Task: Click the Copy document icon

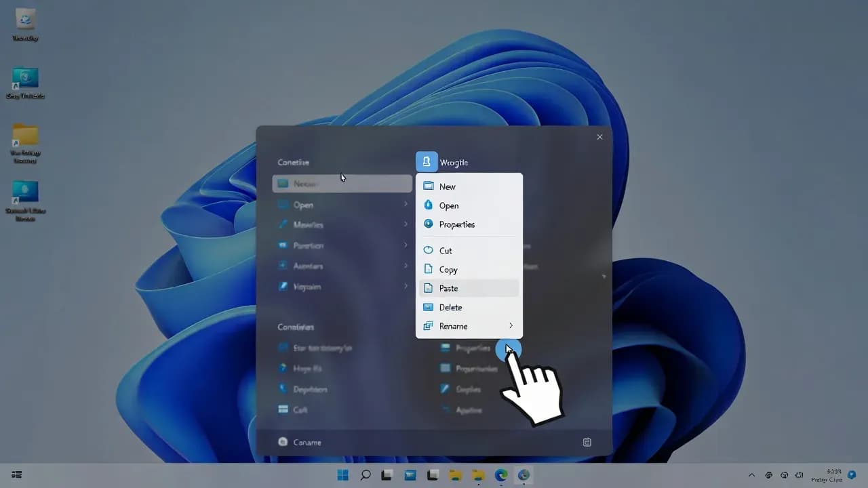Action: [x=429, y=269]
